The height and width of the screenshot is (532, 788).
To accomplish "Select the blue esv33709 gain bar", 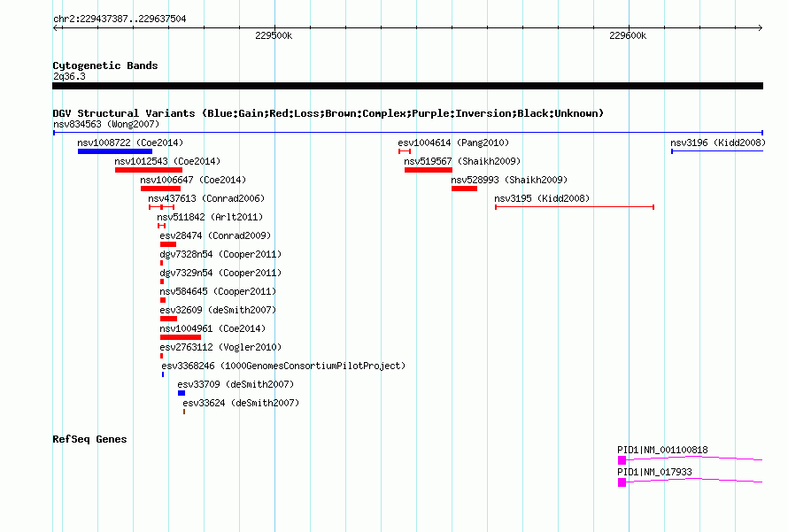I will [x=182, y=393].
